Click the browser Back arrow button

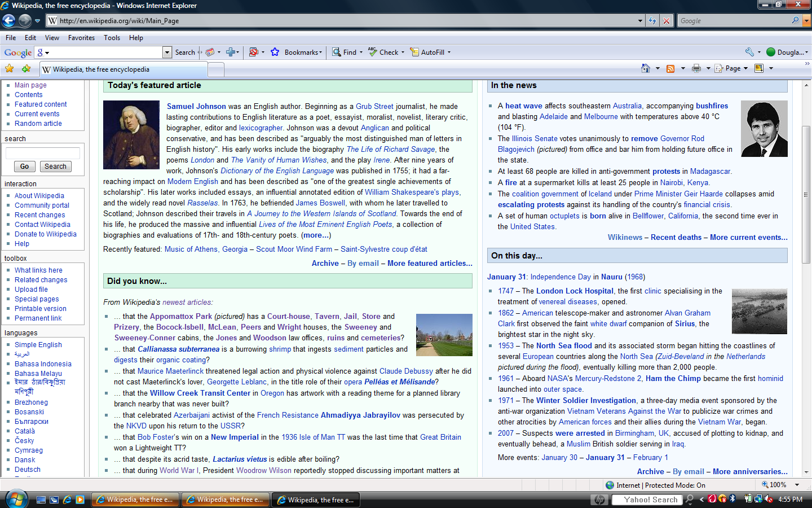(9, 21)
